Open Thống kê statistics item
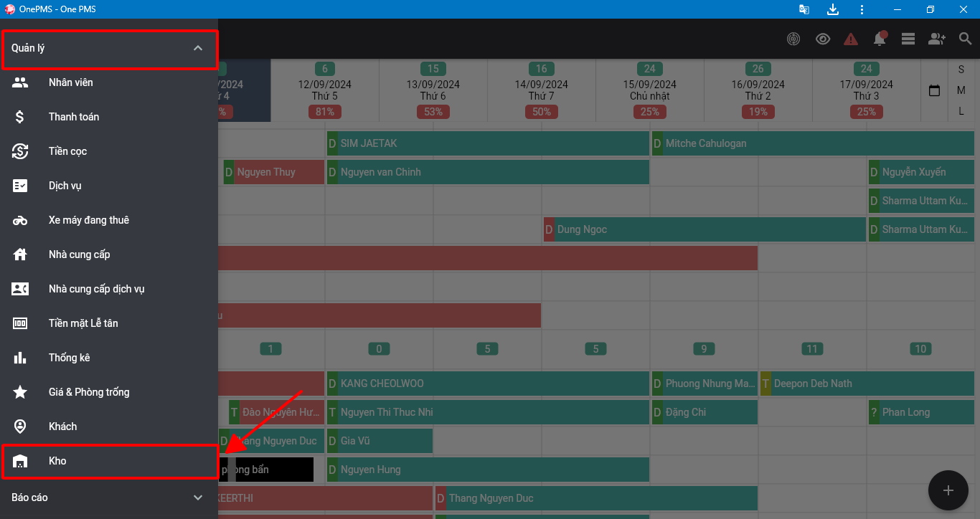The height and width of the screenshot is (519, 980). 109,358
